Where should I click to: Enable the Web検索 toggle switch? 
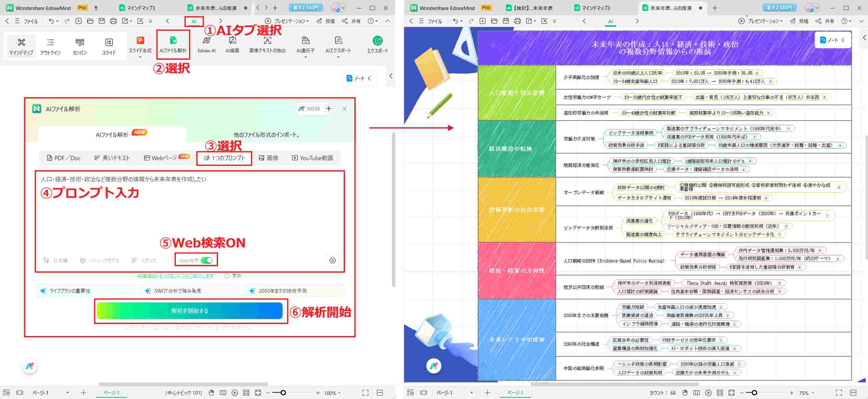point(207,260)
